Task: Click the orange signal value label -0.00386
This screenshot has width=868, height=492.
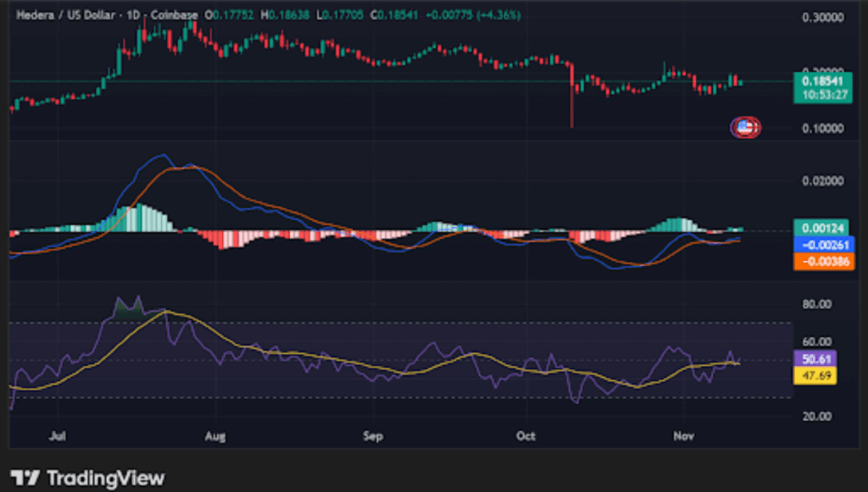Action: [x=823, y=262]
